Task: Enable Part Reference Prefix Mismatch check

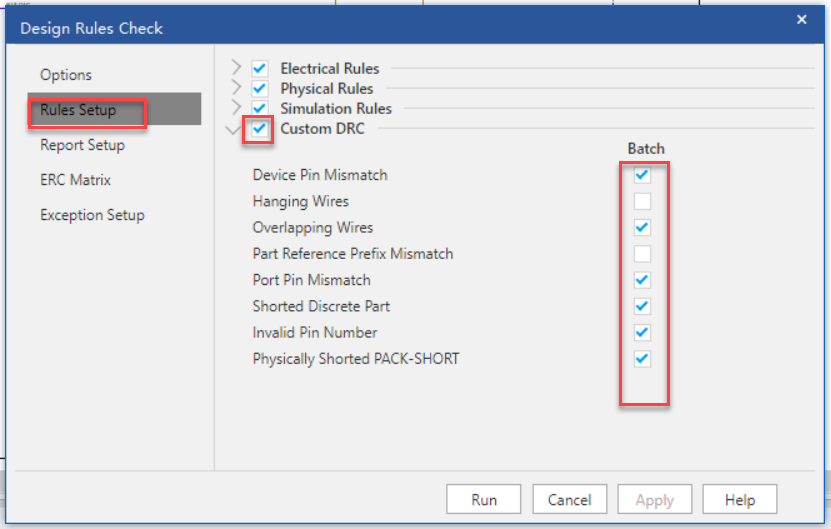Action: pos(642,254)
